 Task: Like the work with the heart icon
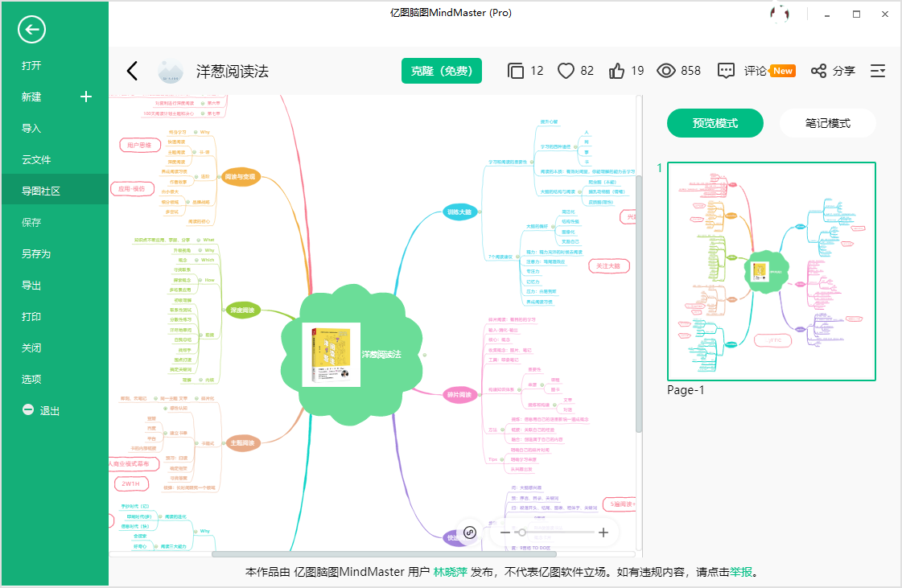point(566,71)
